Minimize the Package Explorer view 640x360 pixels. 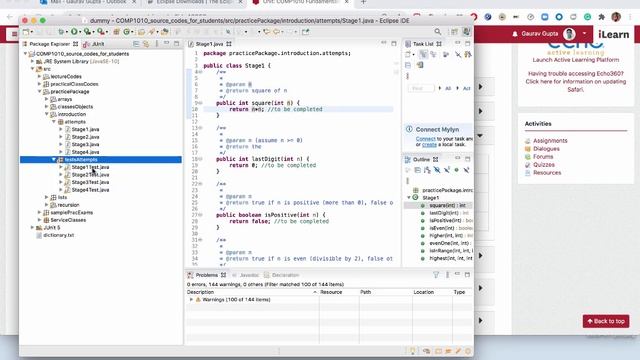click(166, 43)
